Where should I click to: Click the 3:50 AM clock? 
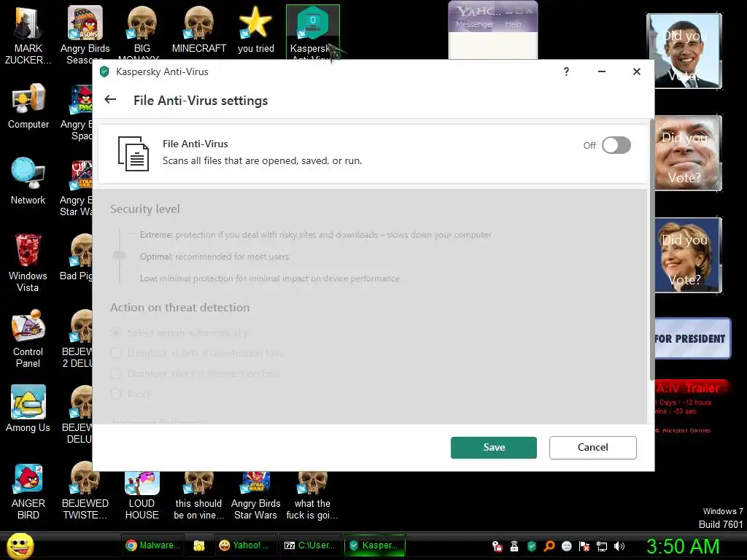pyautogui.click(x=683, y=546)
